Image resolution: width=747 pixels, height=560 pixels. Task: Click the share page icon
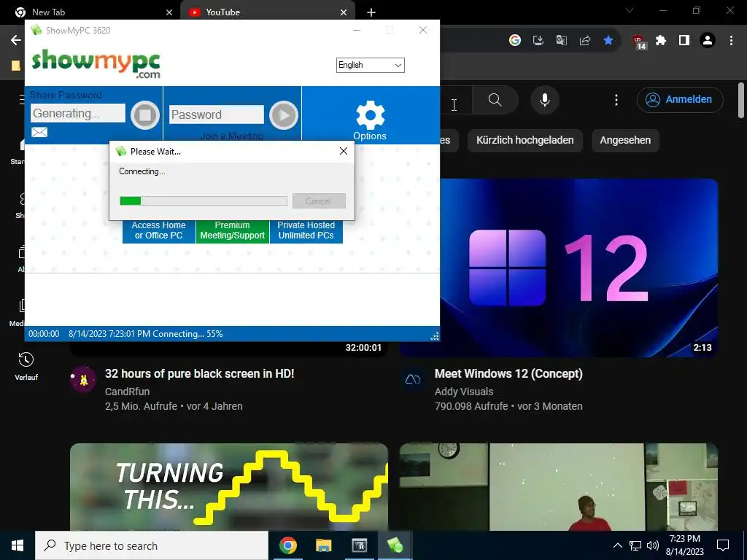(x=585, y=41)
